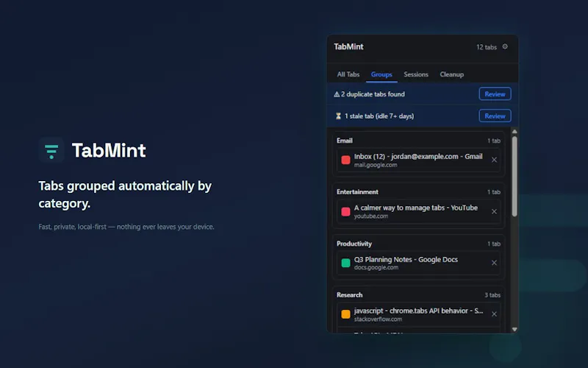Click 'docs.google.com' domain text
This screenshot has height=368, width=588.
(376, 268)
